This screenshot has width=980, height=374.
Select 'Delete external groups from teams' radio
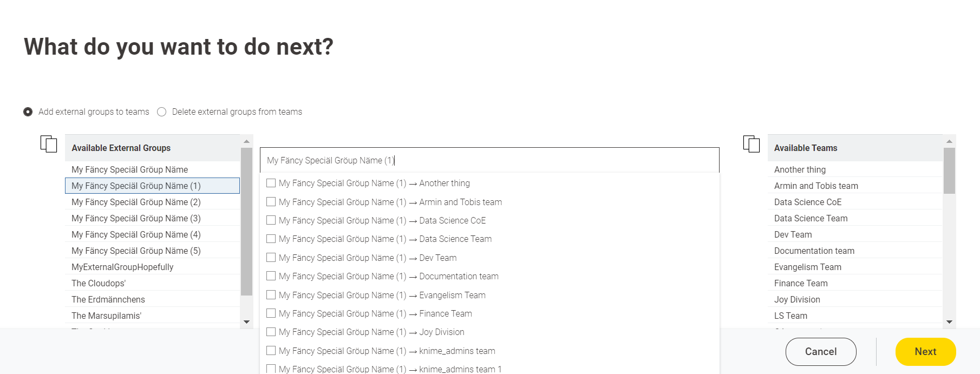point(161,112)
